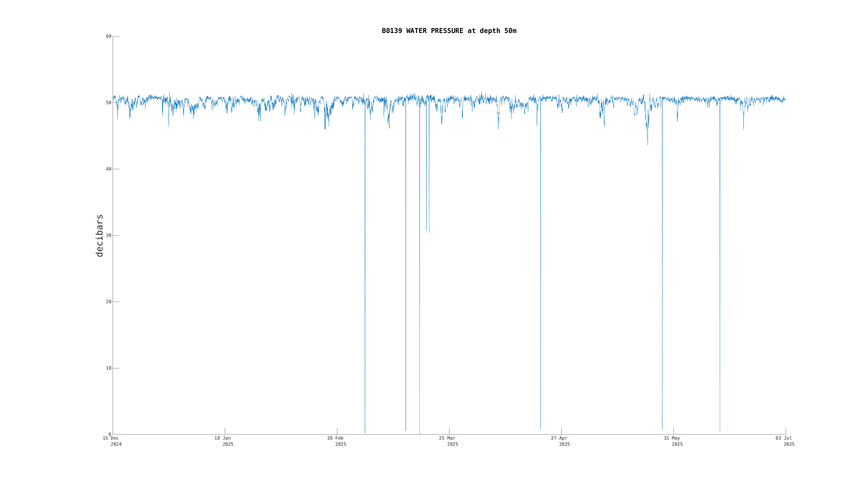Image resolution: width=868 pixels, height=488 pixels.
Task: Click the last deep spike in mid June
Action: click(720, 264)
